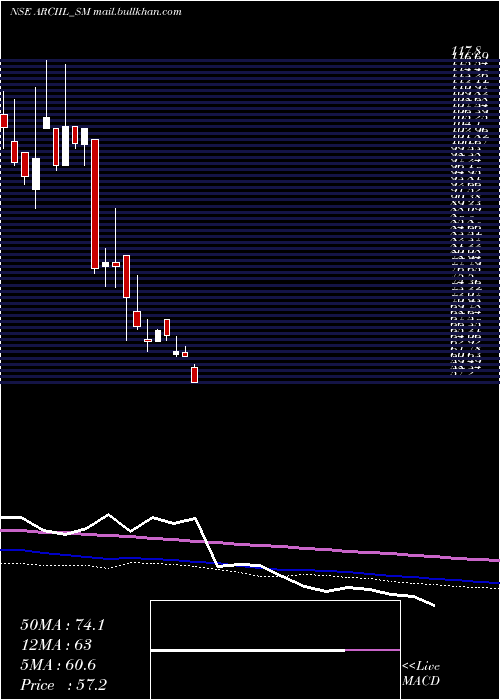Viewport: 500px width, 700px height.
Task: Click the 'NSE ARCHL_SM mail.bullkhan.com' title text
Action: coord(96,12)
